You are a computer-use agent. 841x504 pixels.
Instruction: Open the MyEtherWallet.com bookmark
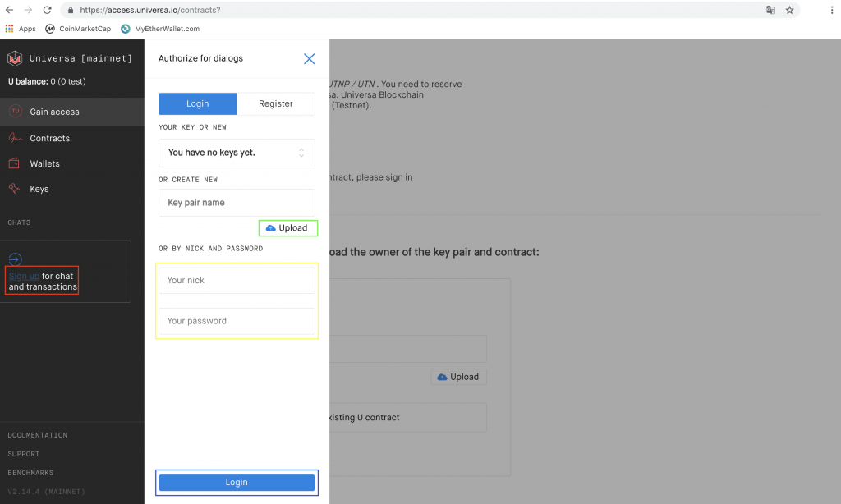(x=160, y=29)
